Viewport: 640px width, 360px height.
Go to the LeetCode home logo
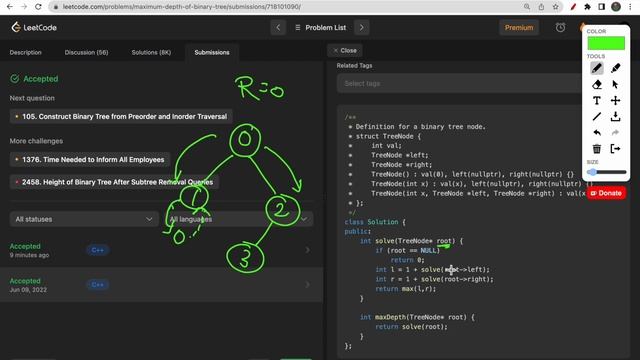click(34, 27)
